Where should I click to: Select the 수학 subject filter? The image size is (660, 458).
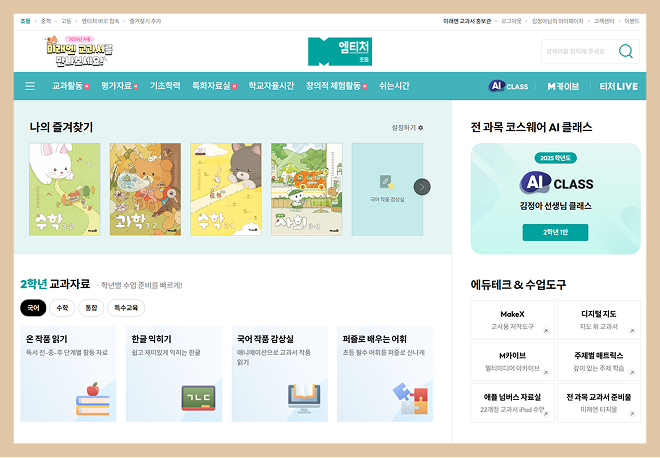(62, 308)
